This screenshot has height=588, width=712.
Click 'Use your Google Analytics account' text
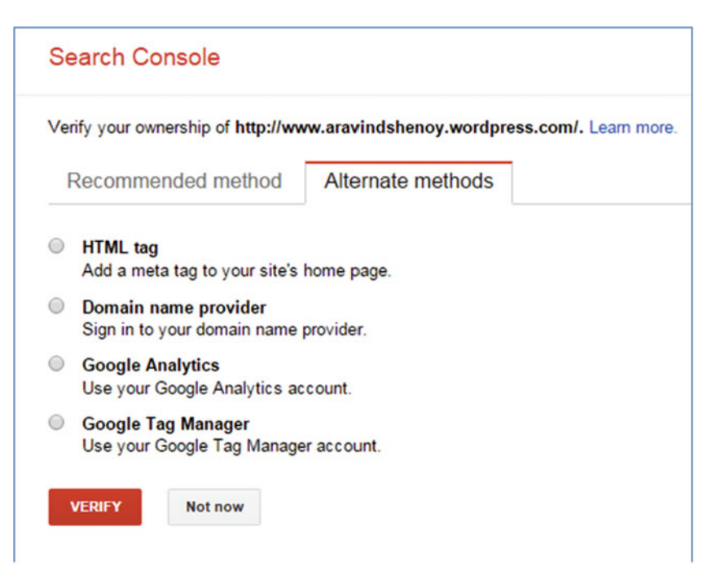tap(217, 388)
